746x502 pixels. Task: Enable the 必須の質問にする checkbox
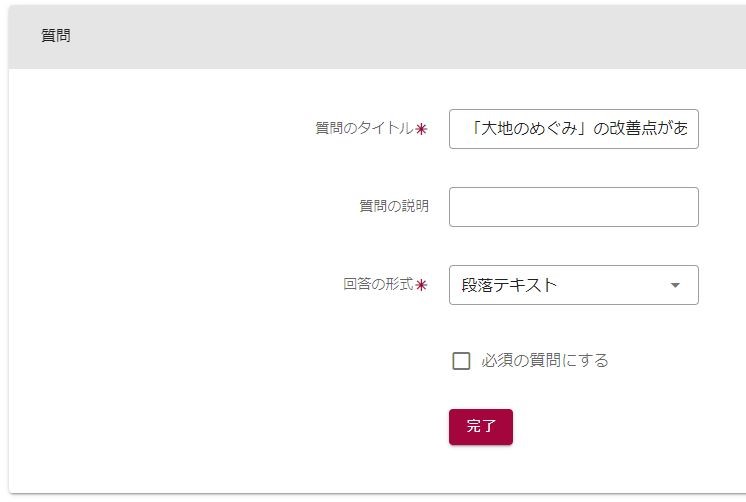(461, 361)
